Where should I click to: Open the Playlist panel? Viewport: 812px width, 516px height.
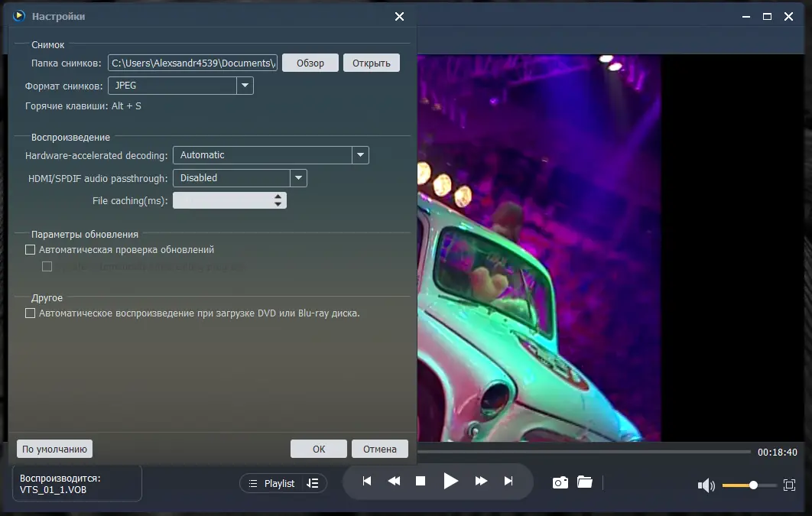272,483
